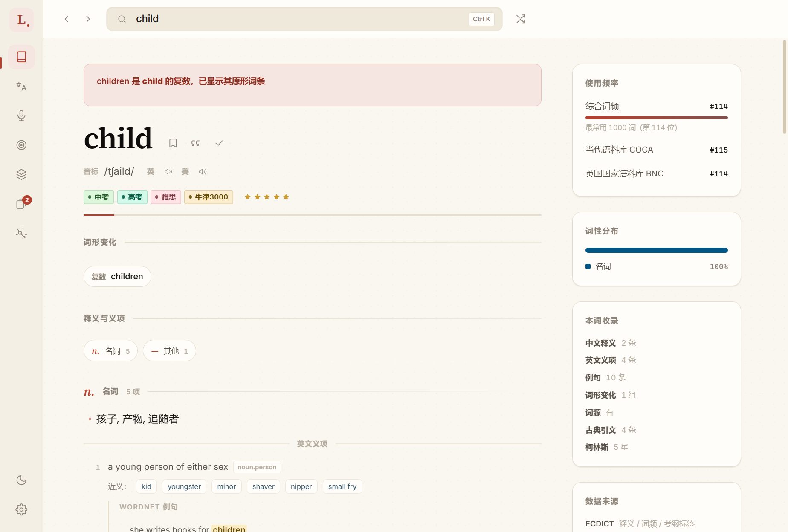Screen dimensions: 788x532
Task: Open the target practice icon in sidebar
Action: pyautogui.click(x=21, y=145)
